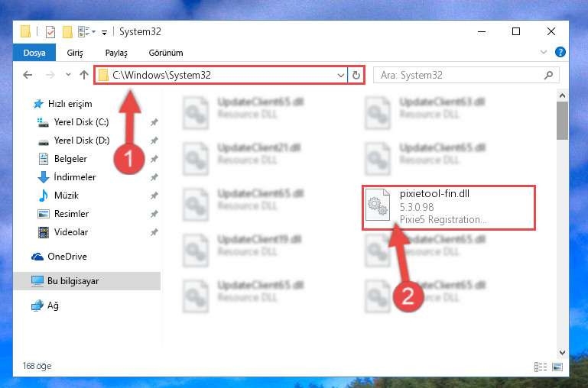Open the recent locations dropdown arrow
Screen dimensions: 588x388
[x=68, y=75]
